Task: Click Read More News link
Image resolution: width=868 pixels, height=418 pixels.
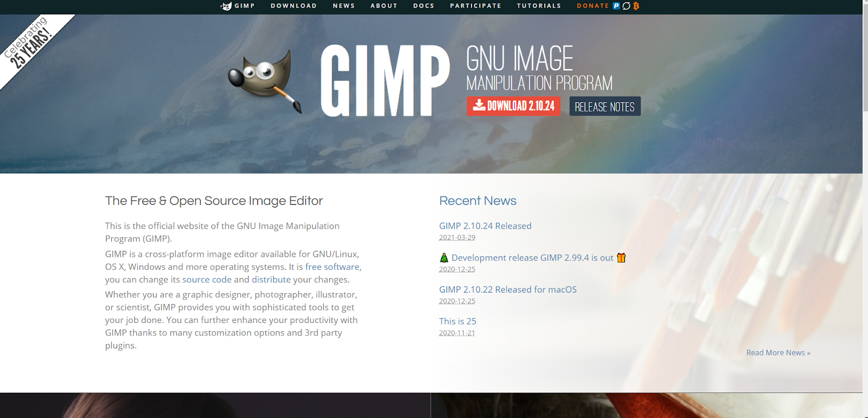Action: 778,353
